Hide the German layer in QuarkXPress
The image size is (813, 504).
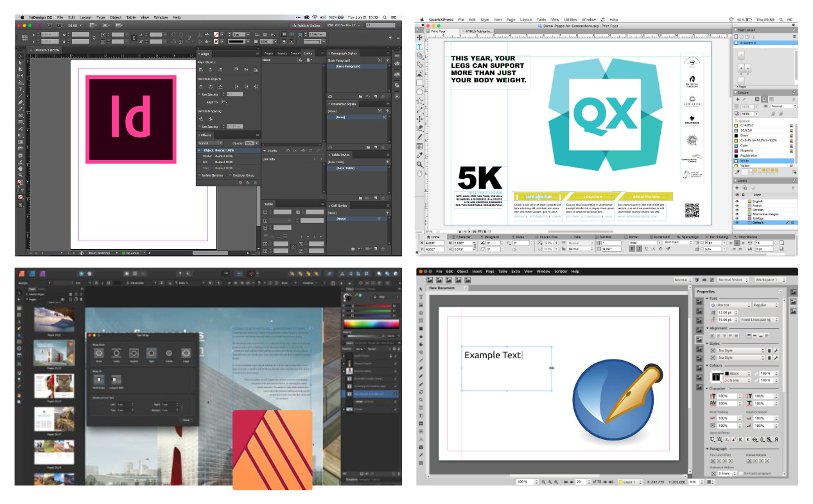(737, 210)
